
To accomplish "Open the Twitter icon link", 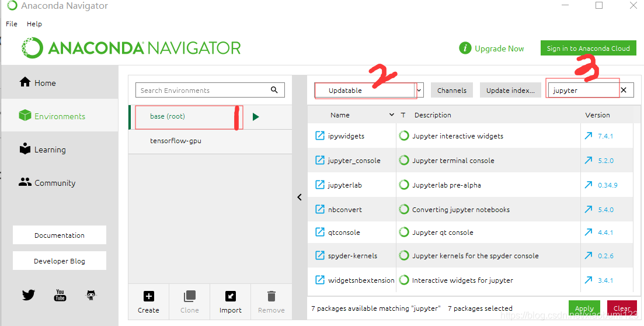I will click(29, 295).
